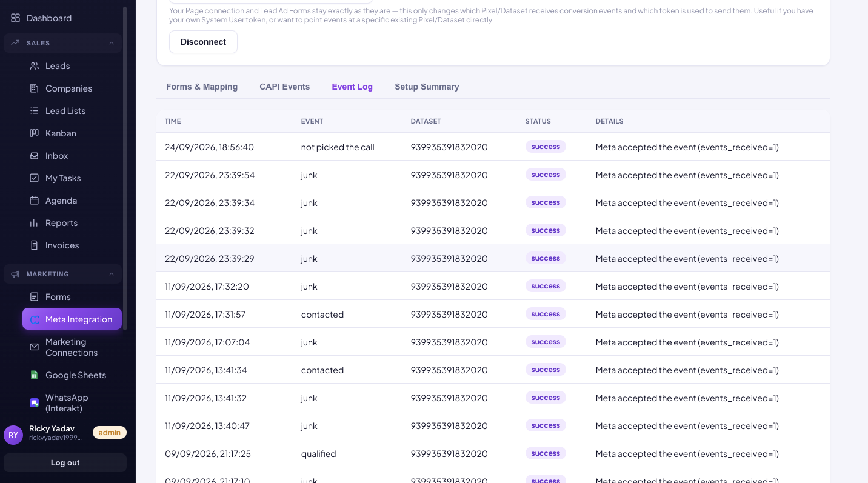The width and height of the screenshot is (868, 483).
Task: Click the Forms document icon
Action: 35,297
